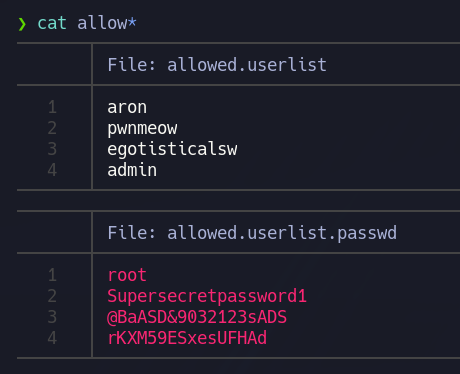Screen dimensions: 460x374
Task: Click the 'allow*' argument text
Action: (x=107, y=23)
